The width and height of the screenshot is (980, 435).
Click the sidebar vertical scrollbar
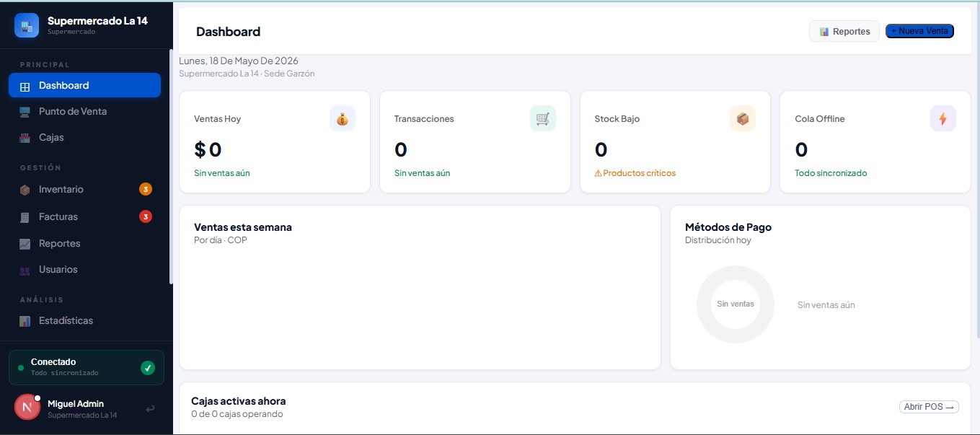pos(171,167)
